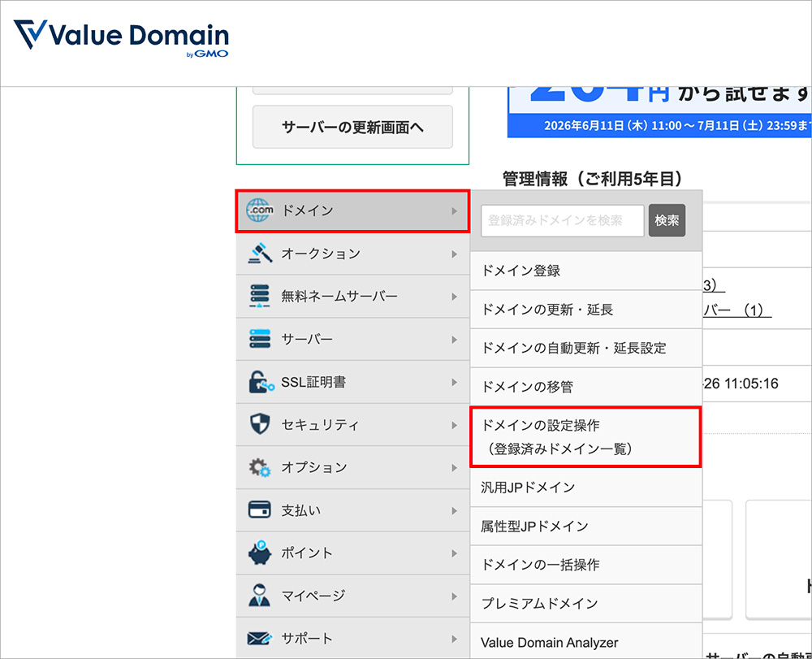Open ドメインの設定操作（登録済みドメイン一覧）

[585, 436]
